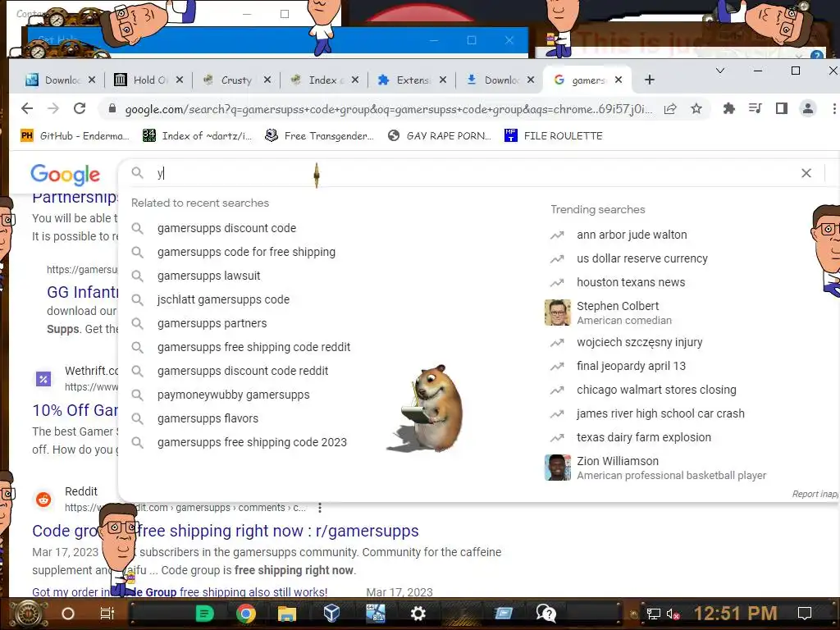
Task: Open the FILE ROULETTE bookmark
Action: [x=554, y=135]
